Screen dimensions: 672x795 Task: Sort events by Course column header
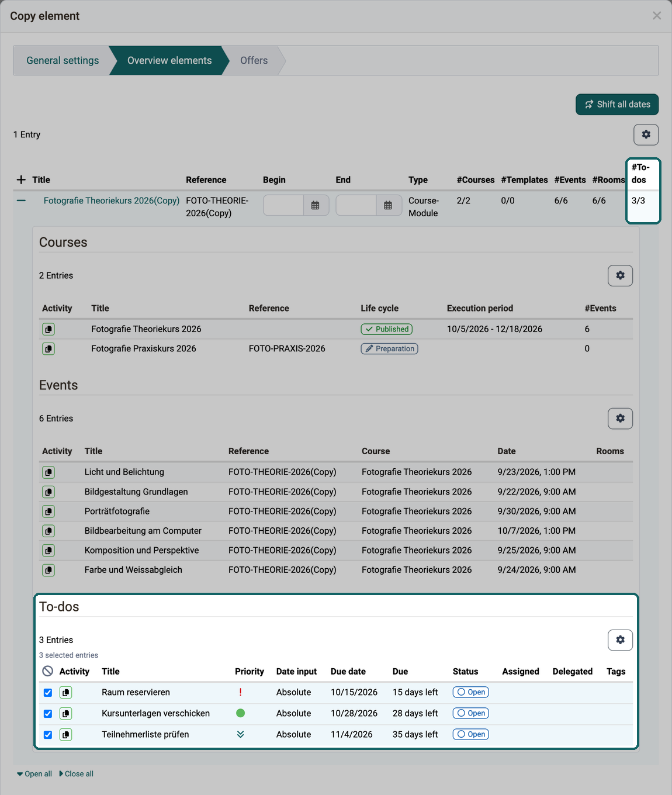click(x=376, y=451)
